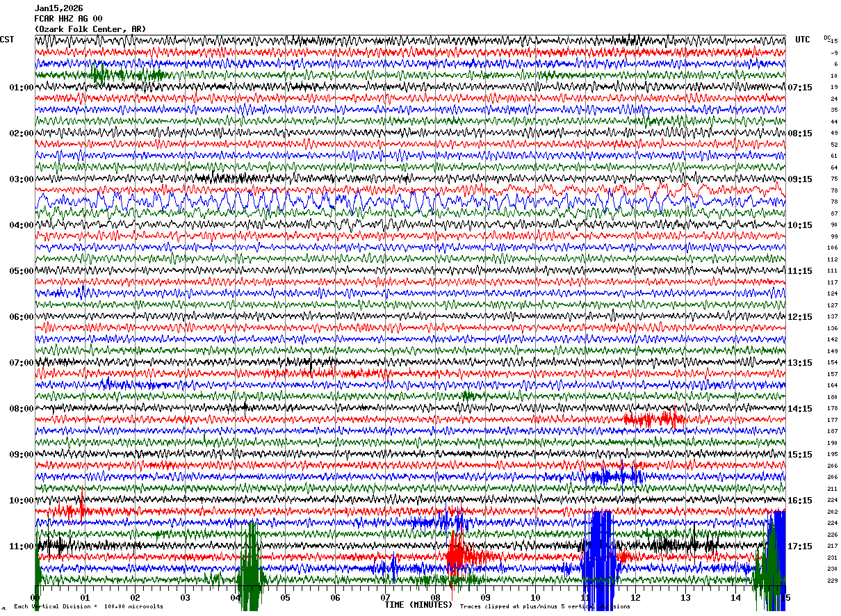Click the "14" minute tick label
The width and height of the screenshot is (841, 616).
click(x=735, y=598)
